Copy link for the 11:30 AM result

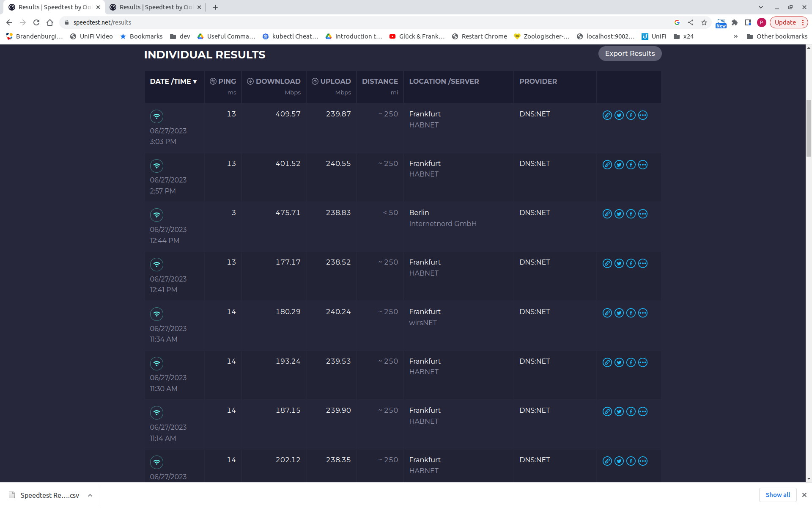pos(607,362)
